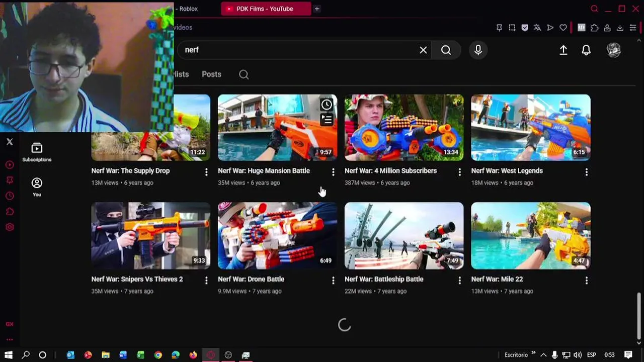This screenshot has width=644, height=362.
Task: Click the translate page icon
Action: pos(537,28)
